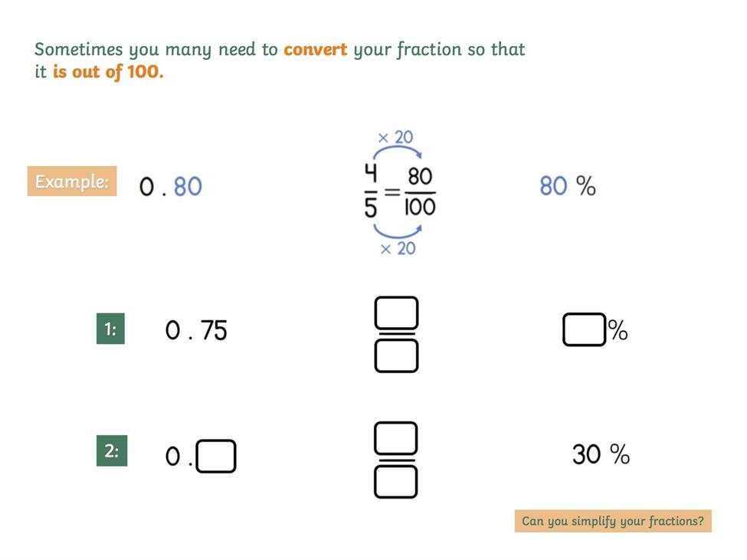Click the denominator box for question 1
This screenshot has height=560, width=747.
pyautogui.click(x=396, y=355)
